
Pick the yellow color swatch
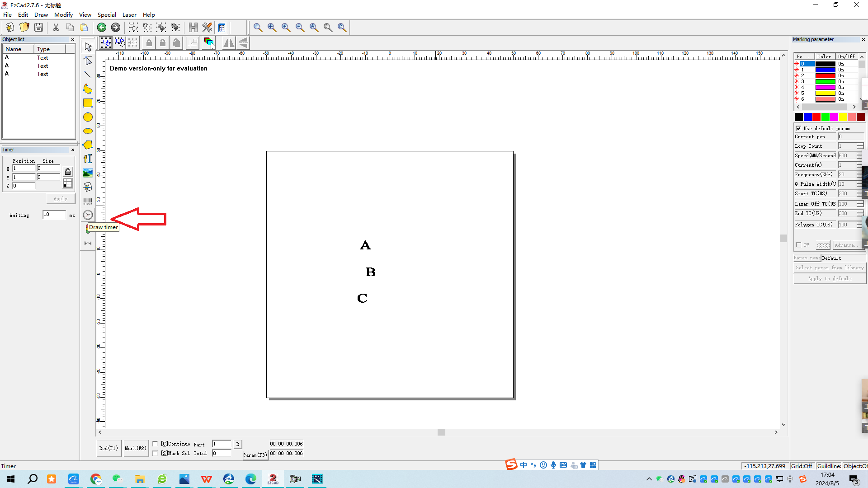tap(843, 117)
